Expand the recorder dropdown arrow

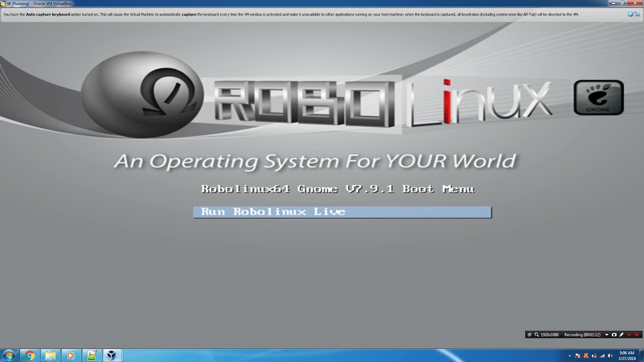pyautogui.click(x=607, y=335)
